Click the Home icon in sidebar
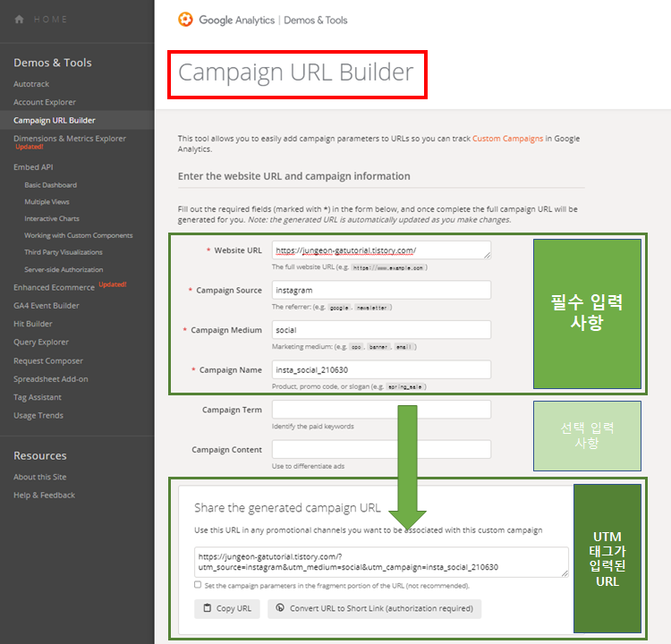Viewport: 671px width, 644px height. 19,20
